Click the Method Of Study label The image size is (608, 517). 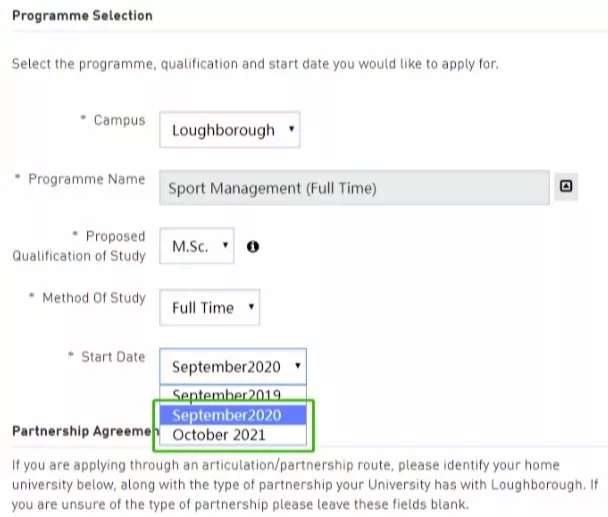tap(94, 298)
